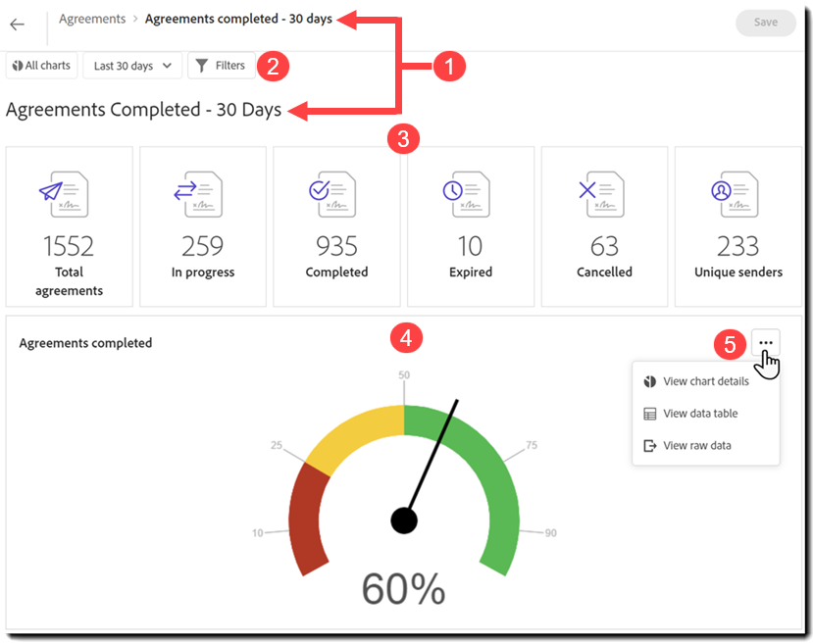The width and height of the screenshot is (813, 644).
Task: Open the Filters panel
Action: 222,66
